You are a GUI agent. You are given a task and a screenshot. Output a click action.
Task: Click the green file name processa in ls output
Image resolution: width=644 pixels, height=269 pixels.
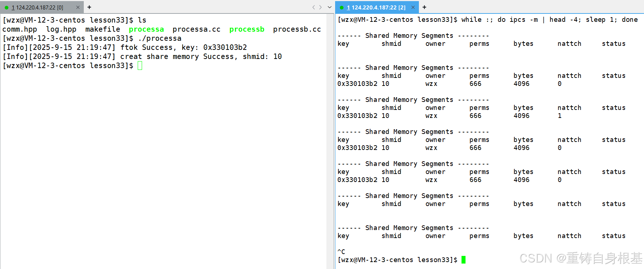click(146, 29)
